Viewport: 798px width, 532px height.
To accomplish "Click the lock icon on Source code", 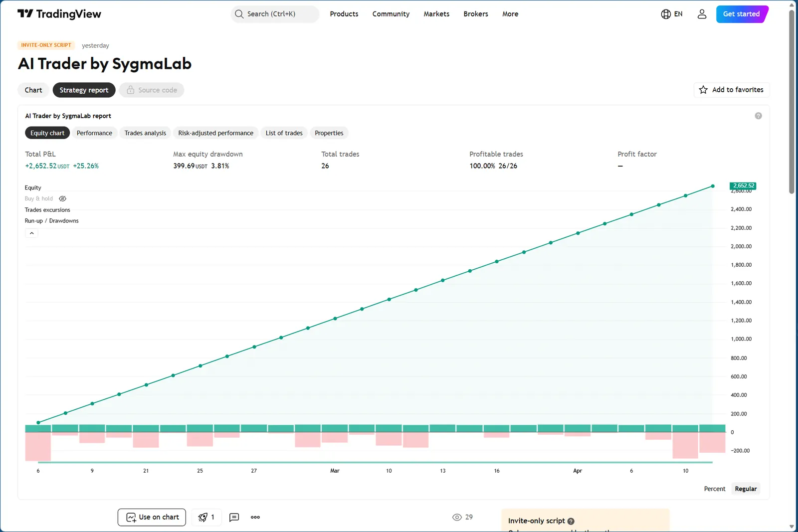I will (130, 90).
